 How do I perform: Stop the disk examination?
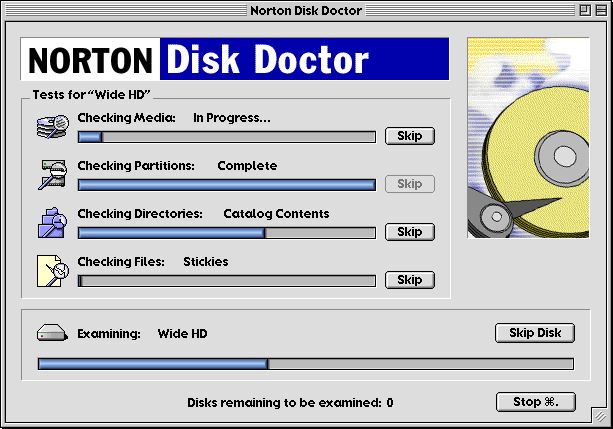pyautogui.click(x=536, y=402)
